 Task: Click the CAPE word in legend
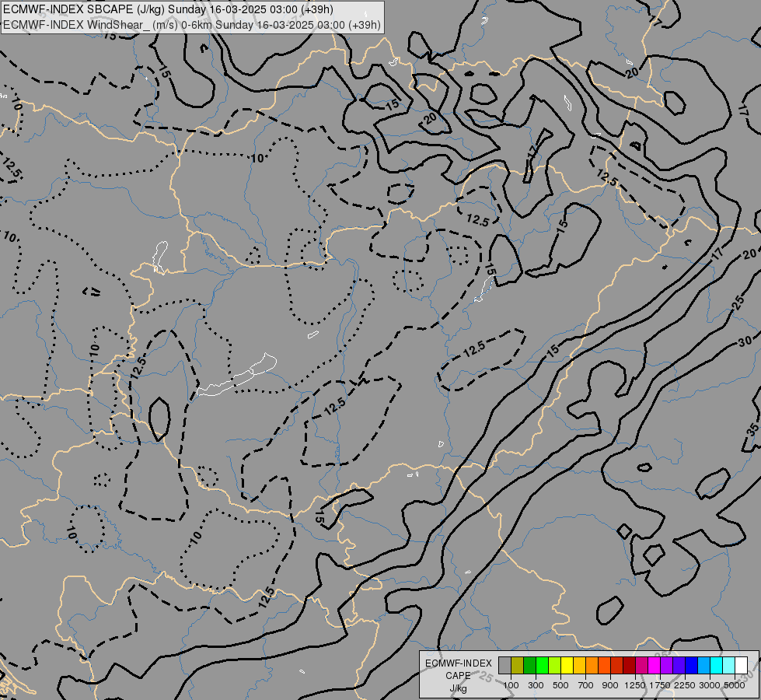458,676
